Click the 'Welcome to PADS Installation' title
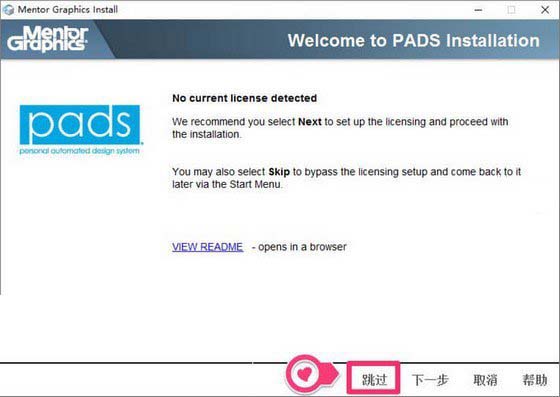This screenshot has width=560, height=397. (x=414, y=40)
